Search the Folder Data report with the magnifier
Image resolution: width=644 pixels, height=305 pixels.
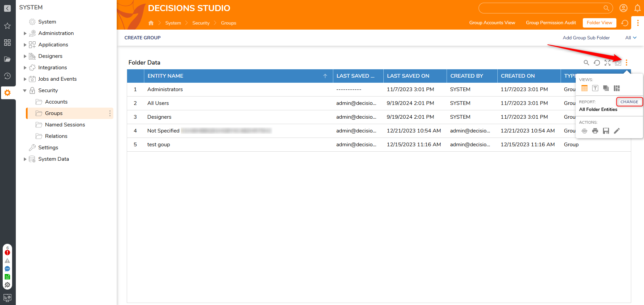586,63
